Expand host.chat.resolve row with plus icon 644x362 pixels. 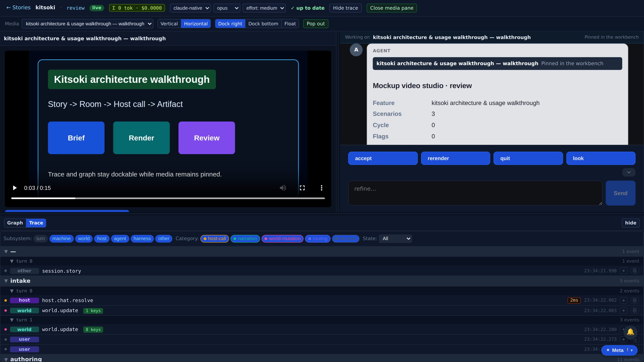624,300
